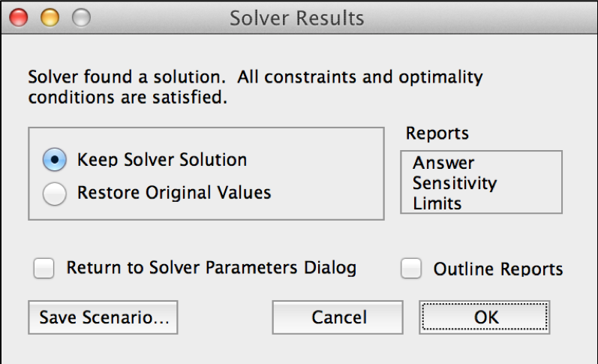
Task: Click the Keep Solver Solution label text
Action: [162, 160]
